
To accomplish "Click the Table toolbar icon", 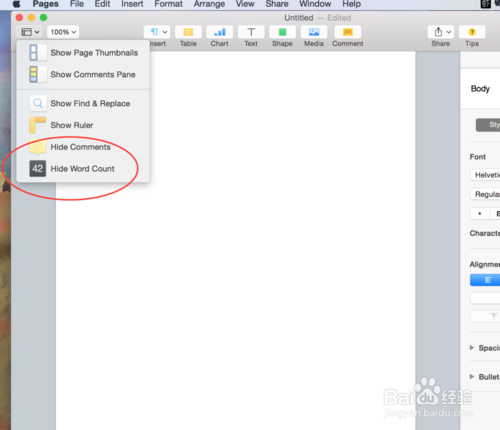I will (188, 32).
